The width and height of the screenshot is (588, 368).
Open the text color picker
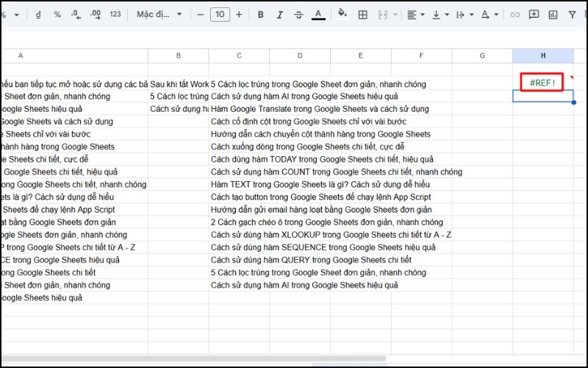318,14
